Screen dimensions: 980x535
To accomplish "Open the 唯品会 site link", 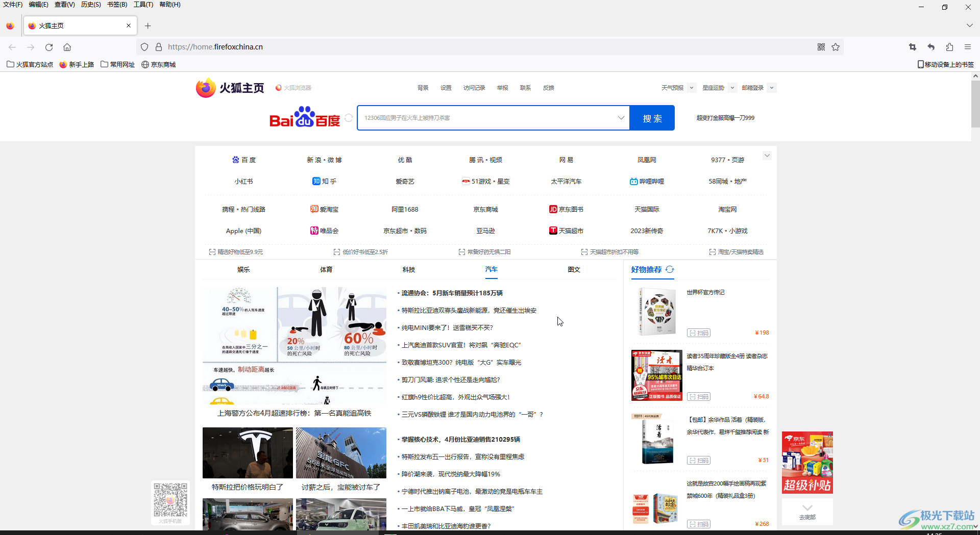I will coord(325,231).
